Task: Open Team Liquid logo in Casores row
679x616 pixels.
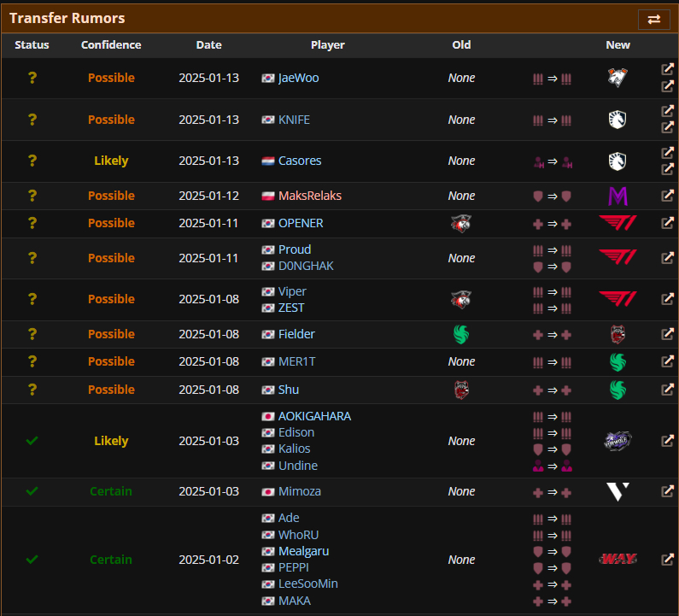Action: pos(618,161)
